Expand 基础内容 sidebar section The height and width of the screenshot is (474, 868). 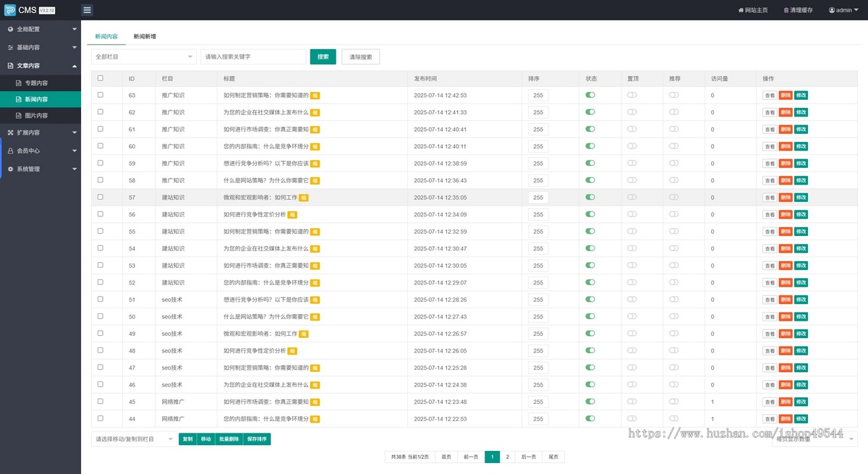point(41,47)
